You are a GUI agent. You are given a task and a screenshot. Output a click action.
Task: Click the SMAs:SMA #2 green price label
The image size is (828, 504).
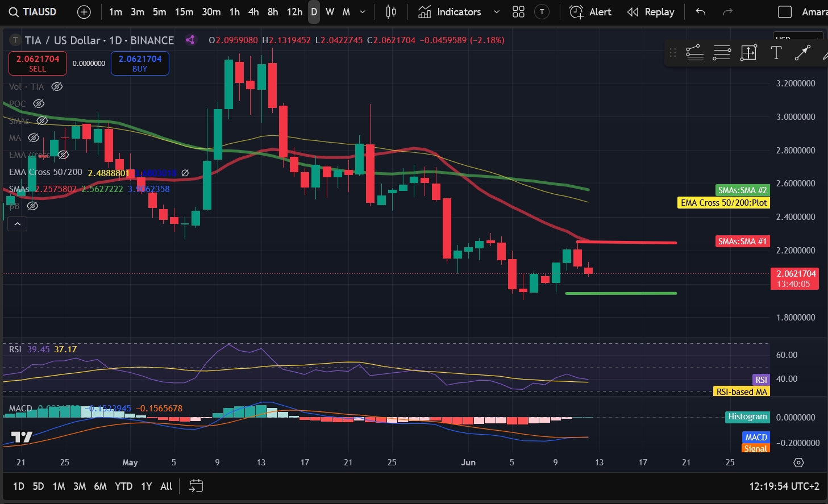tap(742, 190)
